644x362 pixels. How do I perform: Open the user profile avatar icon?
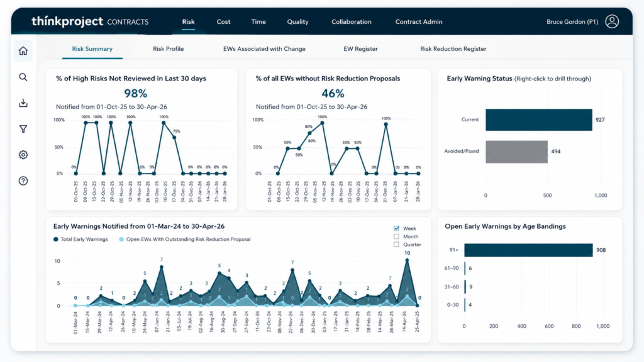[x=612, y=21]
